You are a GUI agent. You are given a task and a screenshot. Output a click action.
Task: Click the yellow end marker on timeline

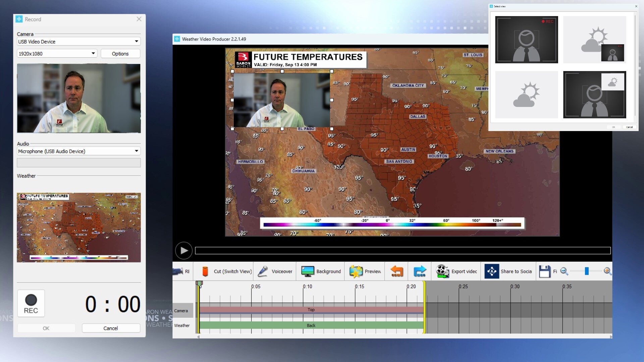[x=425, y=307]
